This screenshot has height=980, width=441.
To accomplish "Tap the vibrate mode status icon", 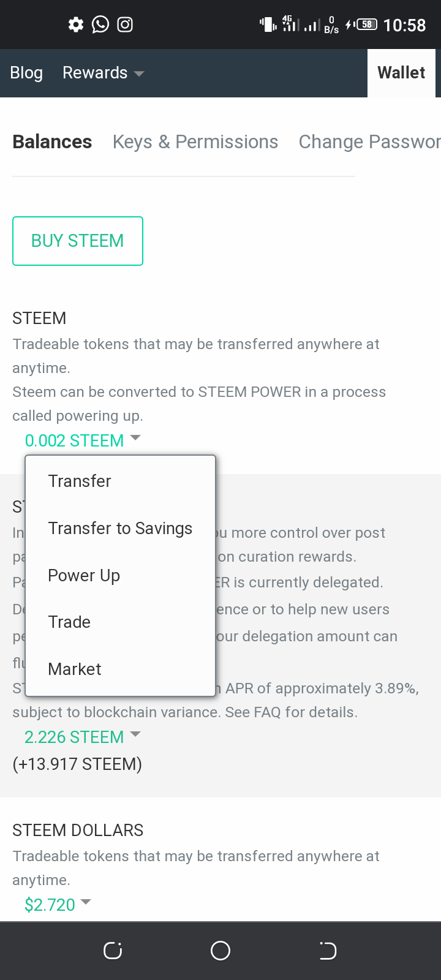I will (x=268, y=24).
